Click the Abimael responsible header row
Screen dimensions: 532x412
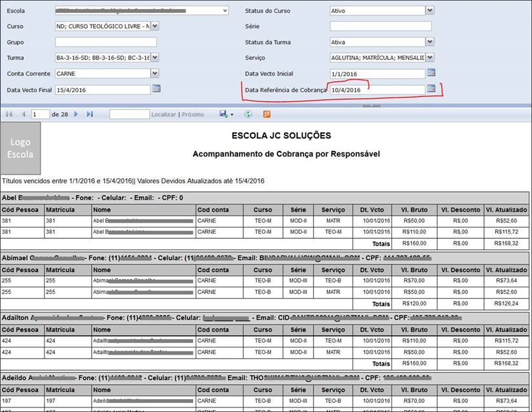pos(265,258)
